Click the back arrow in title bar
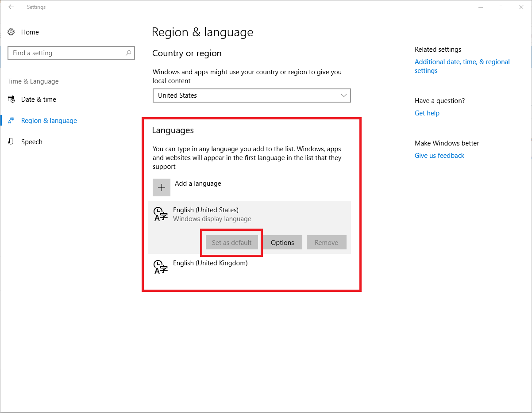532x413 pixels. pyautogui.click(x=11, y=7)
